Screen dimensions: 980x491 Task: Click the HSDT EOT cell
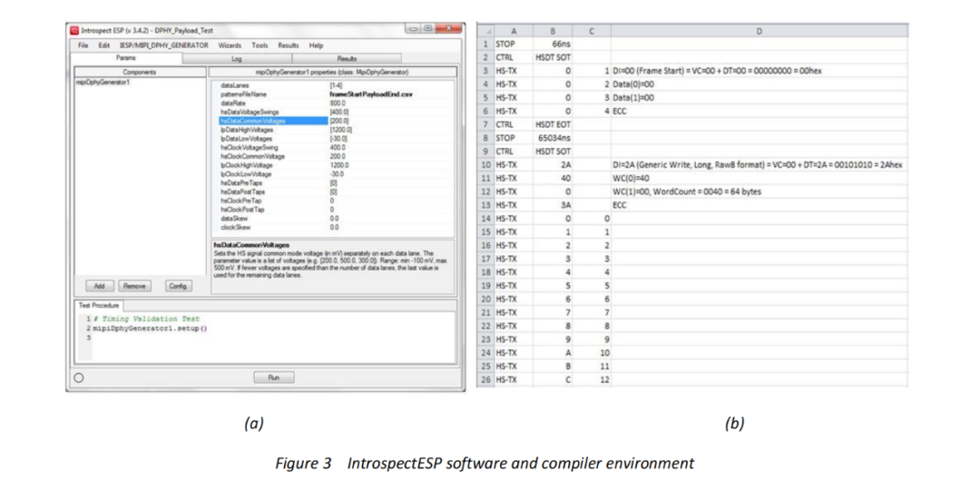click(553, 124)
